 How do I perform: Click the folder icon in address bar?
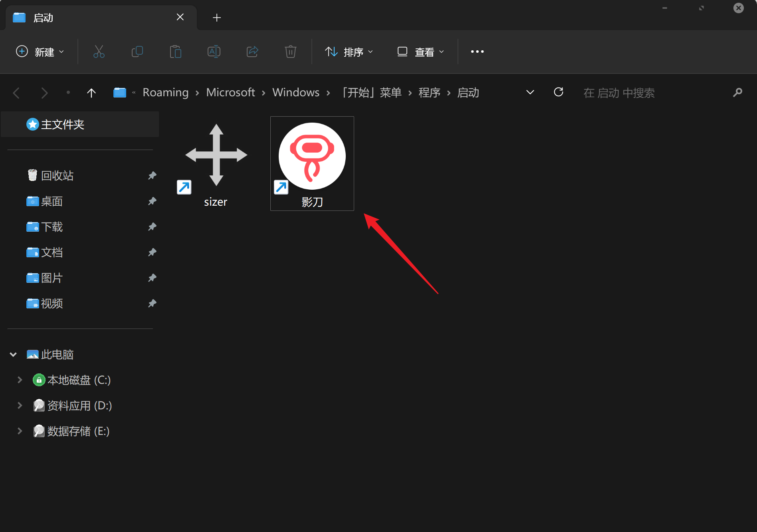pyautogui.click(x=120, y=93)
